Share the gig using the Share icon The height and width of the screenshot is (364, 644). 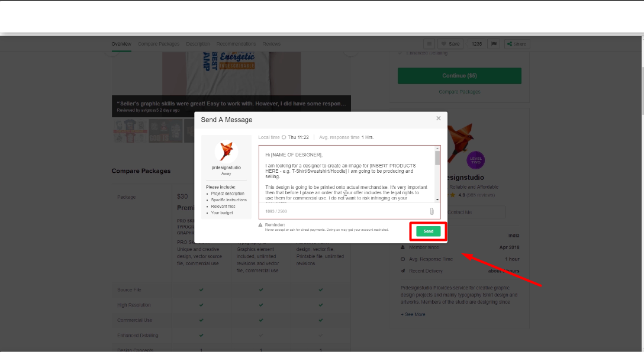pos(516,44)
